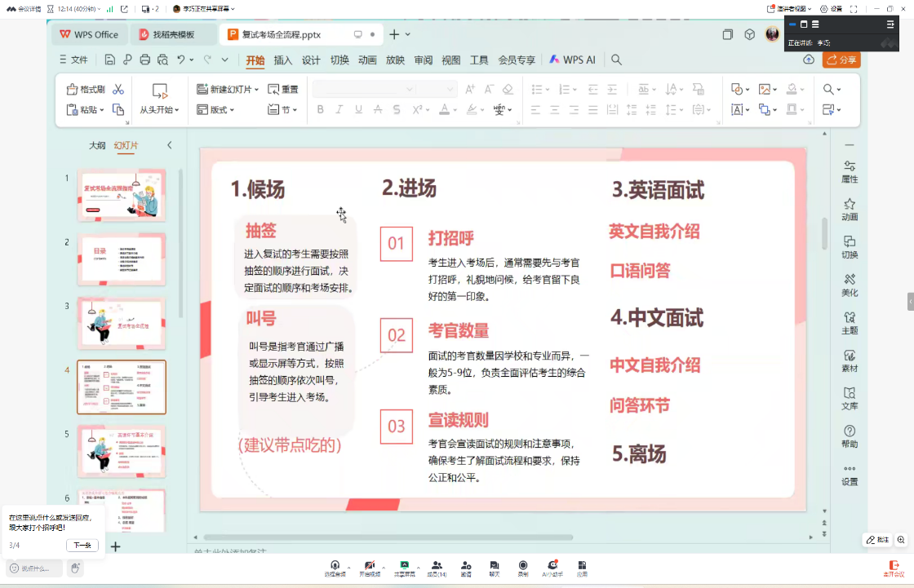Image resolution: width=914 pixels, height=588 pixels.
Task: Open 聊天 (Chat) in meeting toolbar
Action: click(x=495, y=568)
